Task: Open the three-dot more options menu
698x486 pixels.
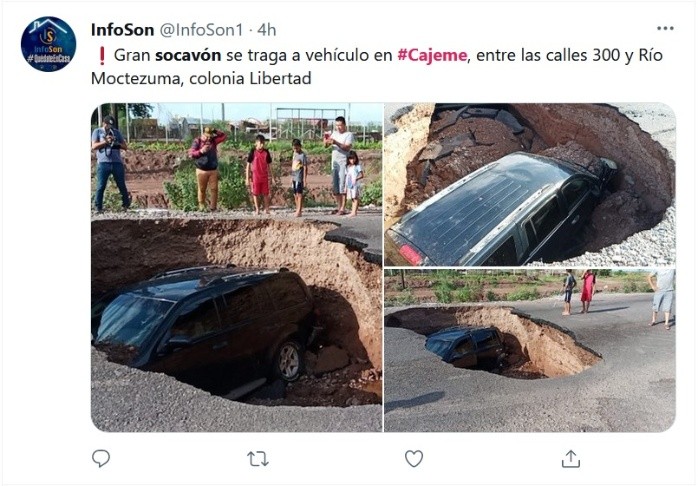Action: point(665,28)
